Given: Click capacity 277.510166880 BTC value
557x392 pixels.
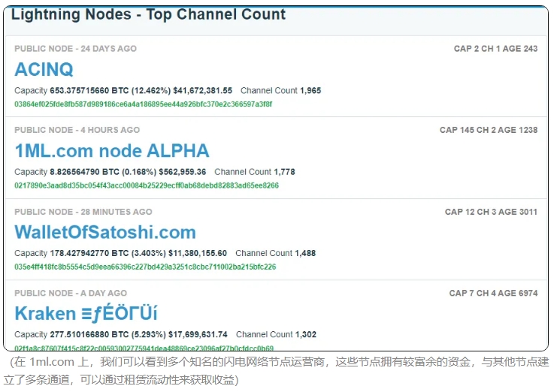Looking at the screenshot, I should coord(89,334).
